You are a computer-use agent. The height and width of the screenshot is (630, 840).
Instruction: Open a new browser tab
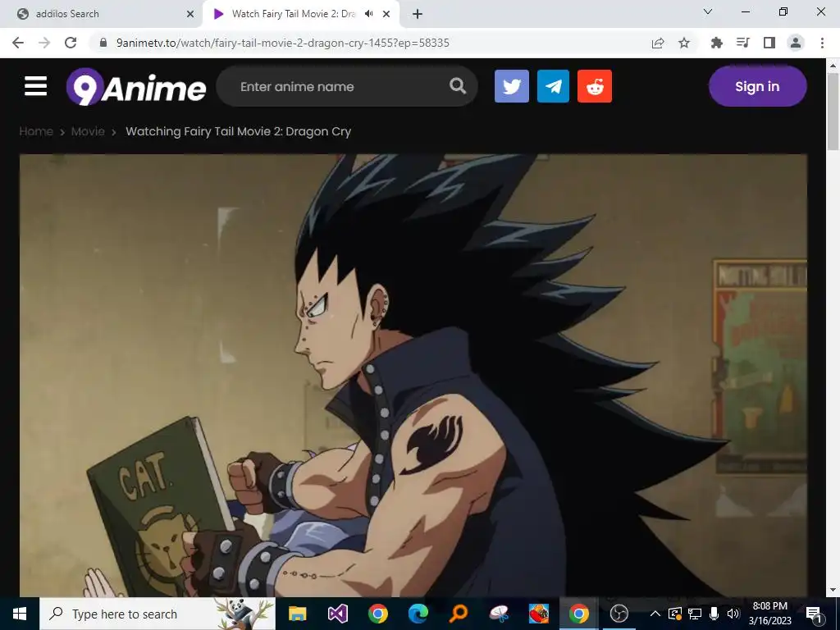pos(418,15)
